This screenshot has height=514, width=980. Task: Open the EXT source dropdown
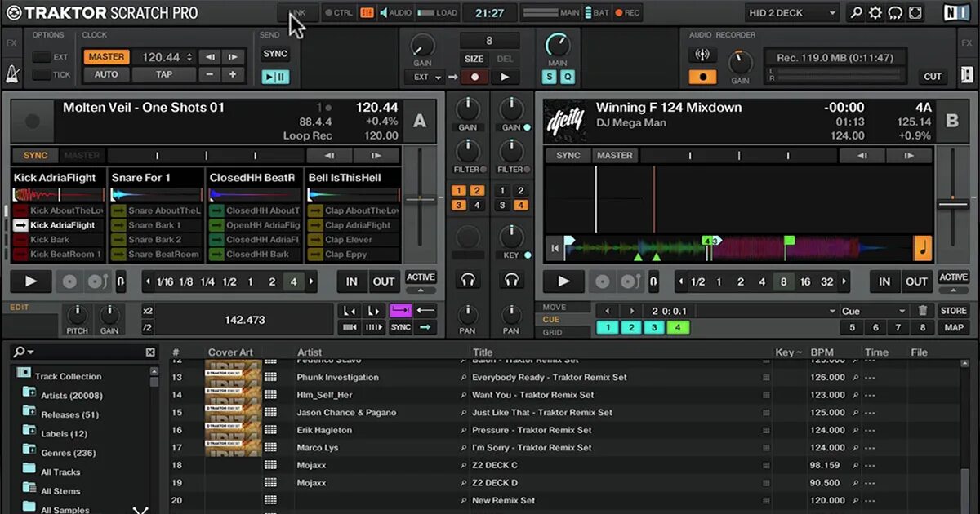coord(426,77)
